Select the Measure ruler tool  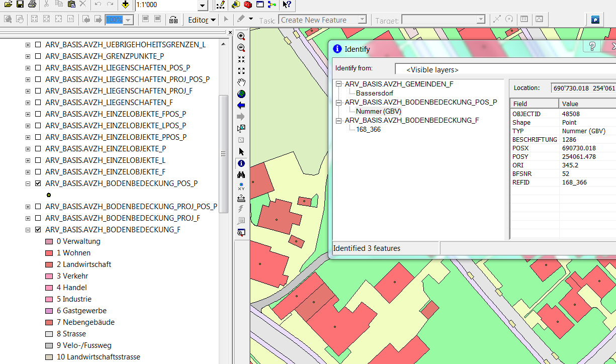pos(241,198)
